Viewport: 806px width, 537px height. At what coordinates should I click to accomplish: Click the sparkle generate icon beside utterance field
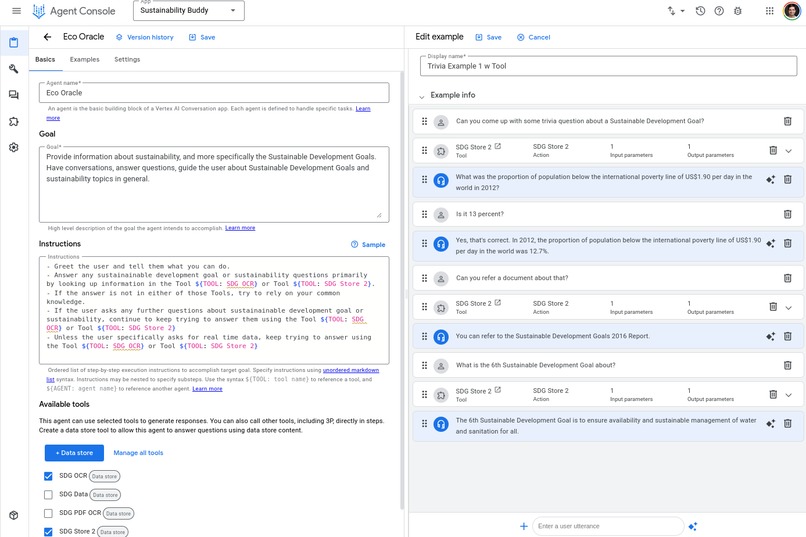pyautogui.click(x=692, y=526)
